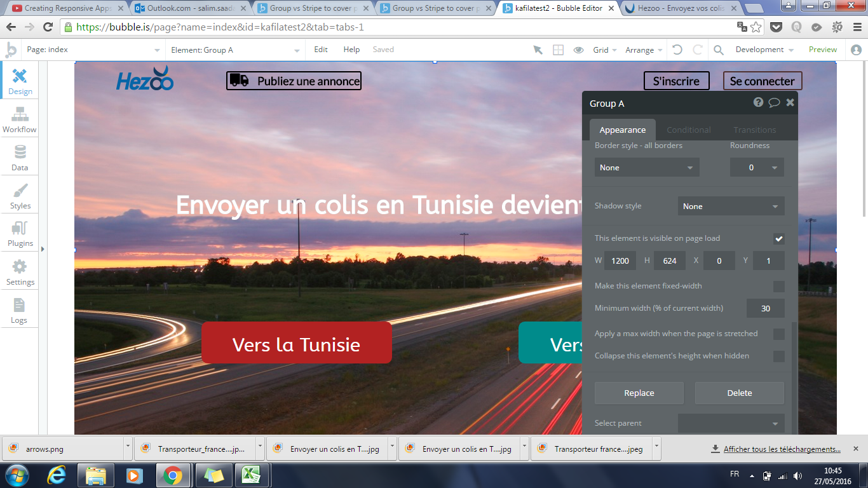868x488 pixels.
Task: Click the X position input field
Action: coord(719,261)
